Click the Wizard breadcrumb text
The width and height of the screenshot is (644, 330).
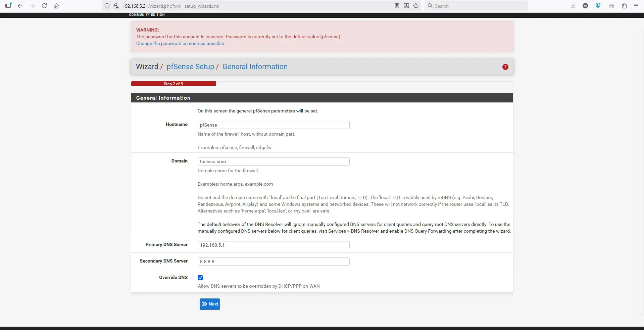147,66
